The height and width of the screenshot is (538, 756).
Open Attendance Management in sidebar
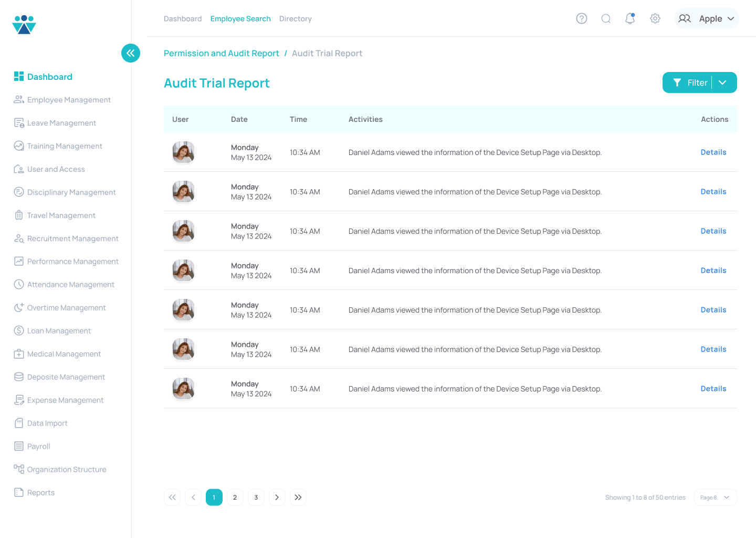coord(70,284)
